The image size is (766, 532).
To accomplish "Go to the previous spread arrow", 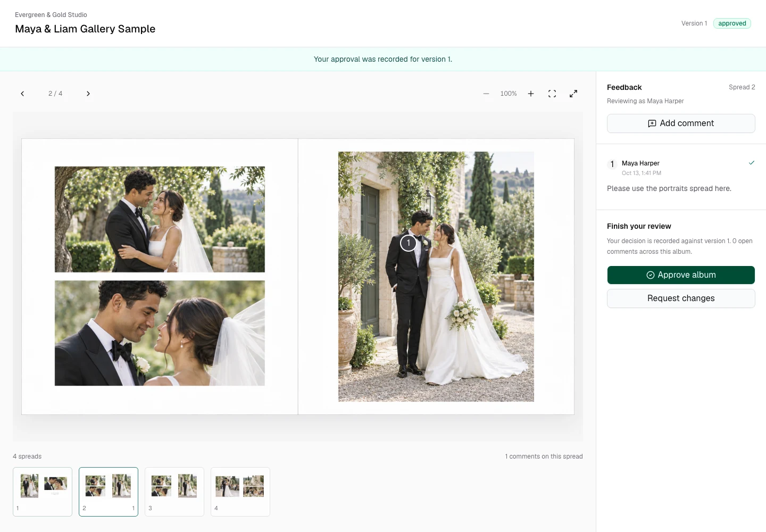I will [x=22, y=94].
